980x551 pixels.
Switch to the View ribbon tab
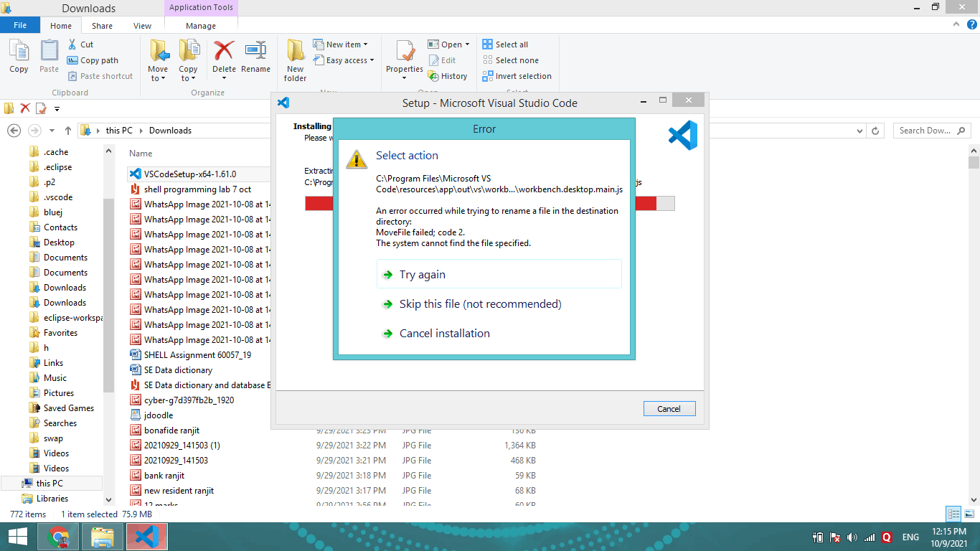(x=142, y=25)
